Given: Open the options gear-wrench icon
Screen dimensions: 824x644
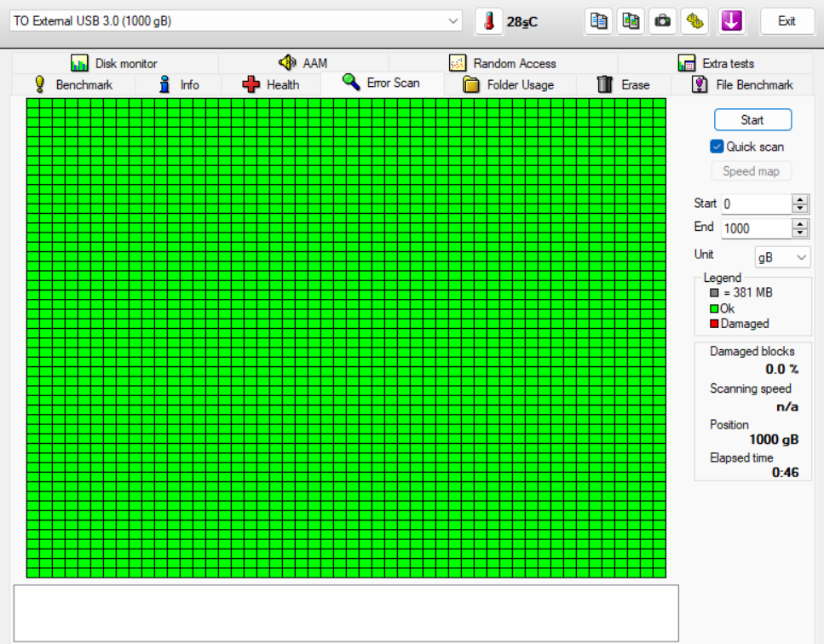Looking at the screenshot, I should coord(694,21).
